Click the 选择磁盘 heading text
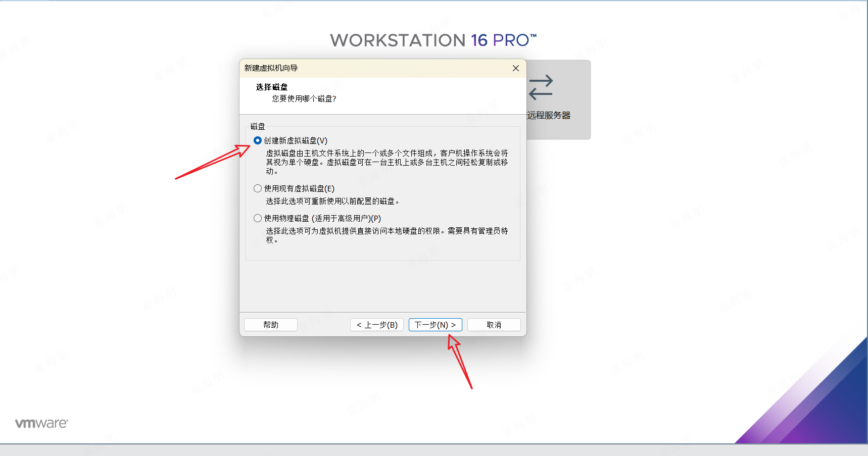The height and width of the screenshot is (456, 868). [272, 87]
